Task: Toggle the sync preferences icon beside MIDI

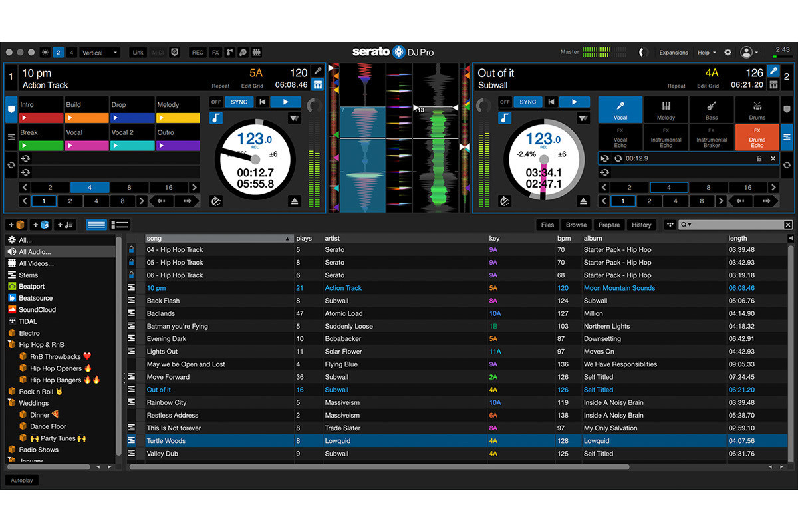Action: coord(175,52)
